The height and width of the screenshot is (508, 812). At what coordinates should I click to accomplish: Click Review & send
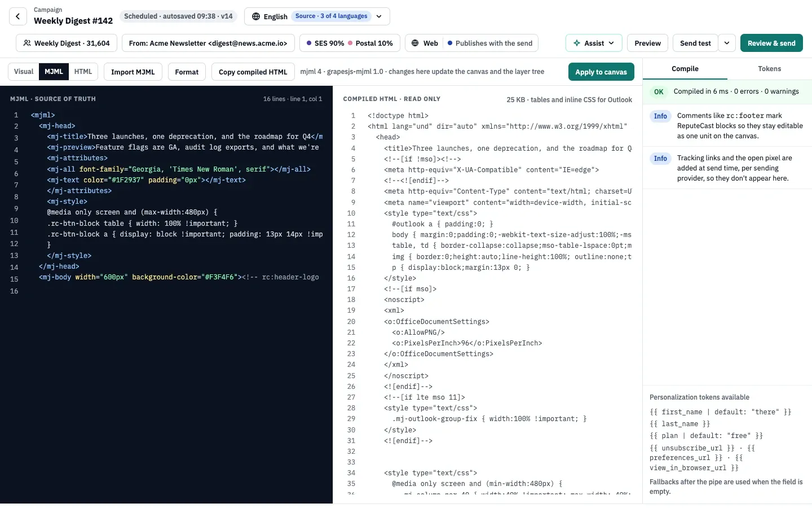pos(771,43)
